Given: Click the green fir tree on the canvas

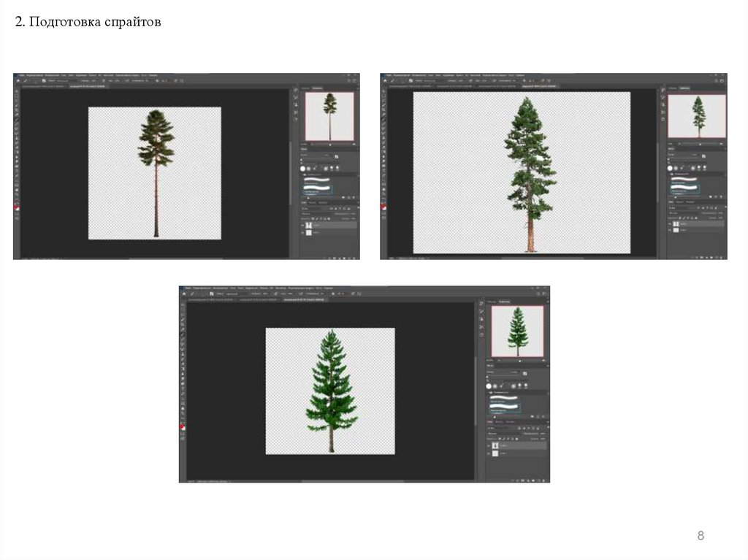Looking at the screenshot, I should pyautogui.click(x=331, y=390).
